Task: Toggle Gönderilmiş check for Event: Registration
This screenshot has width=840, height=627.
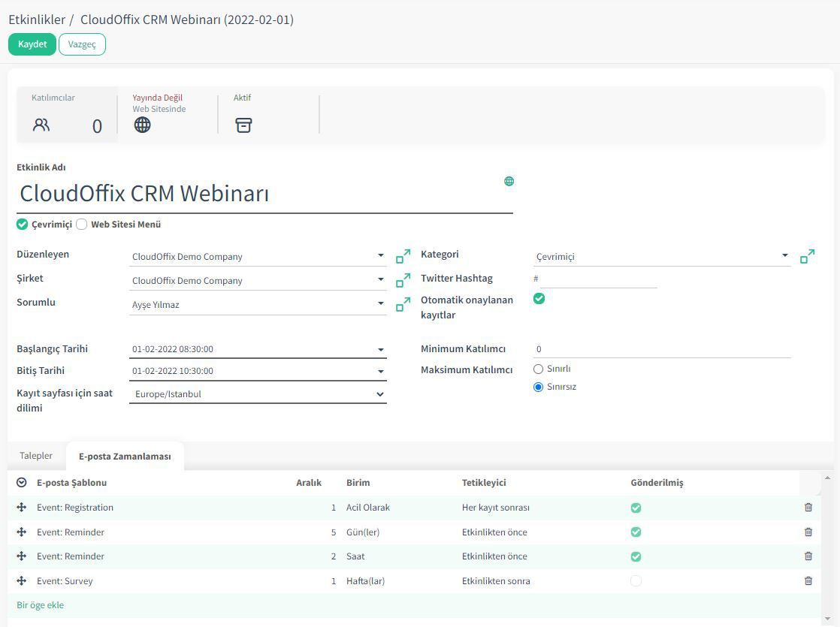Action: click(x=636, y=508)
